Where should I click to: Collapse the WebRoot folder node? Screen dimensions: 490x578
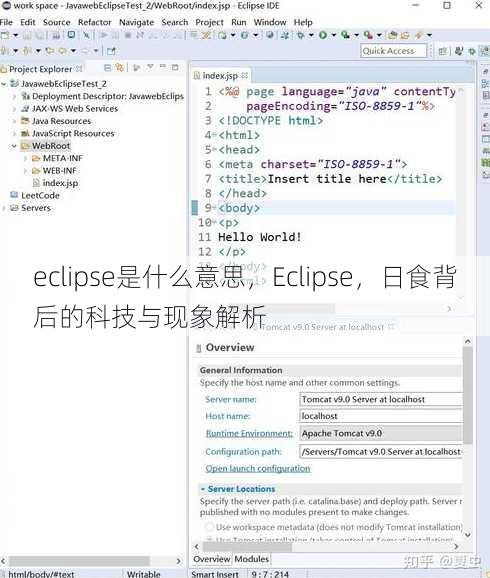coord(14,146)
